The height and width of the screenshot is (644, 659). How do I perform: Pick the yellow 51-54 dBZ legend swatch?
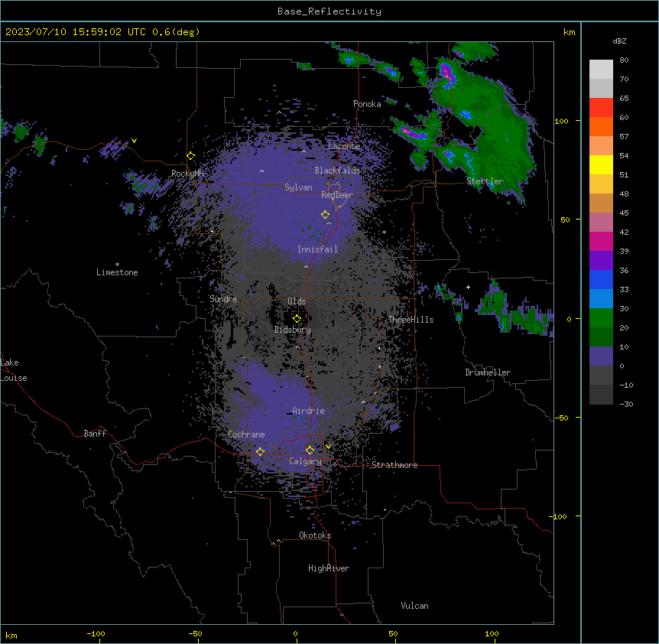point(601,164)
